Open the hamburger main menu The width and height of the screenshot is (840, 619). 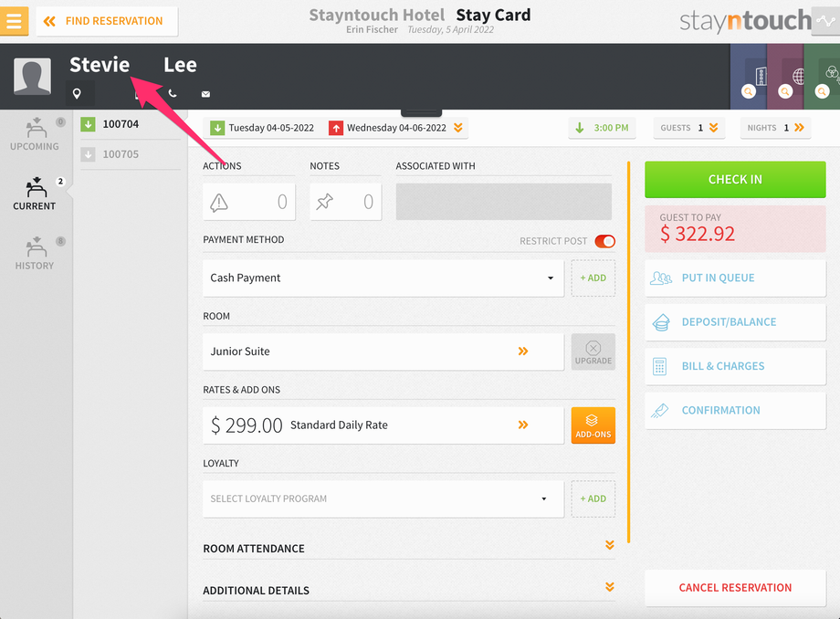[14, 21]
